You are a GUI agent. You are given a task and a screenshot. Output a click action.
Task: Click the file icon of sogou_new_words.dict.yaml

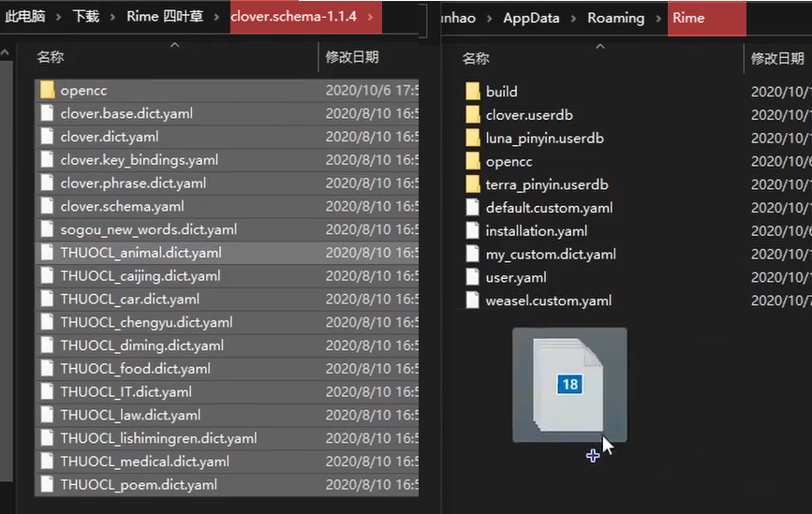47,229
